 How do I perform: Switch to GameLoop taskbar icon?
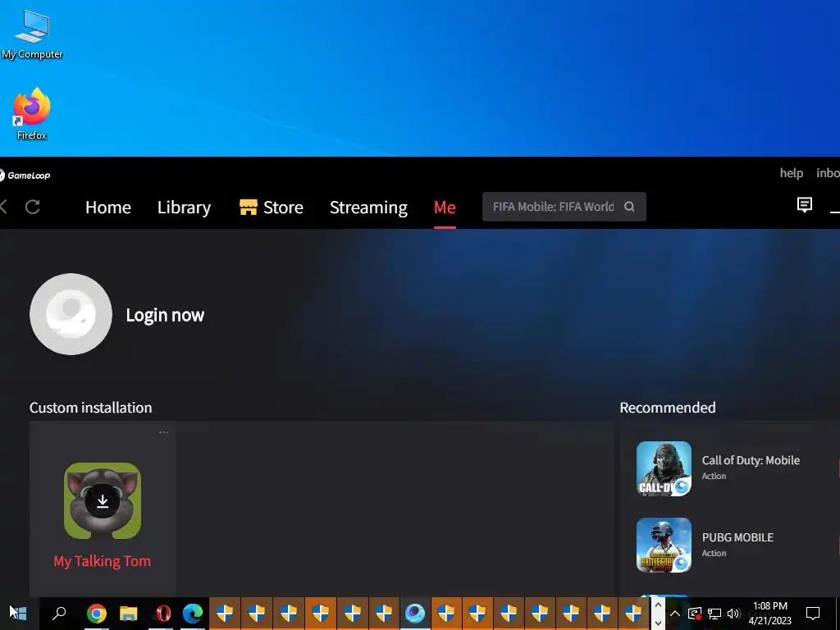(x=415, y=614)
